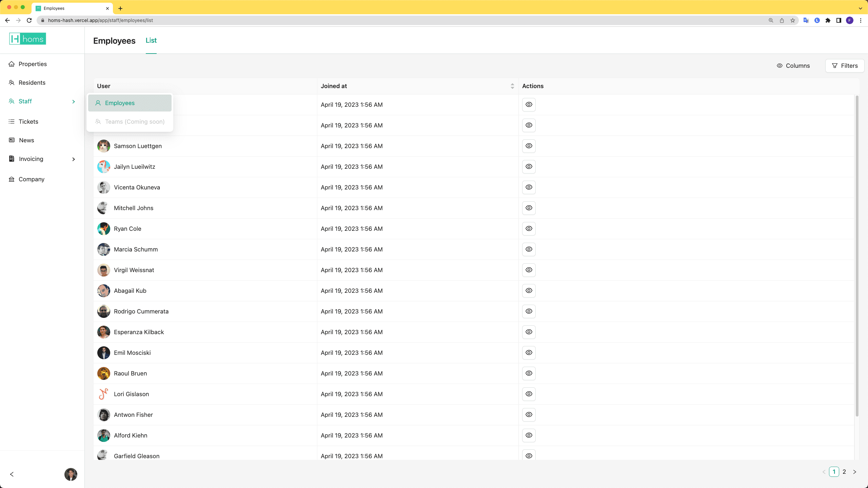Image resolution: width=868 pixels, height=488 pixels.
Task: Collapse sidebar with the bottom arrow
Action: (x=12, y=474)
